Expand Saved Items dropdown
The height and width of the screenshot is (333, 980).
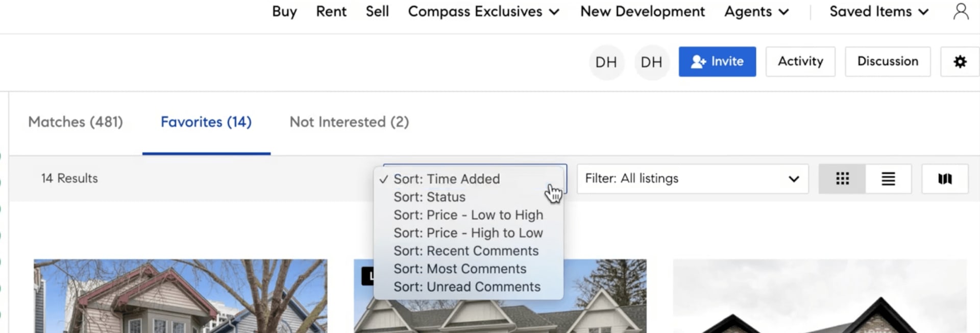pos(879,11)
